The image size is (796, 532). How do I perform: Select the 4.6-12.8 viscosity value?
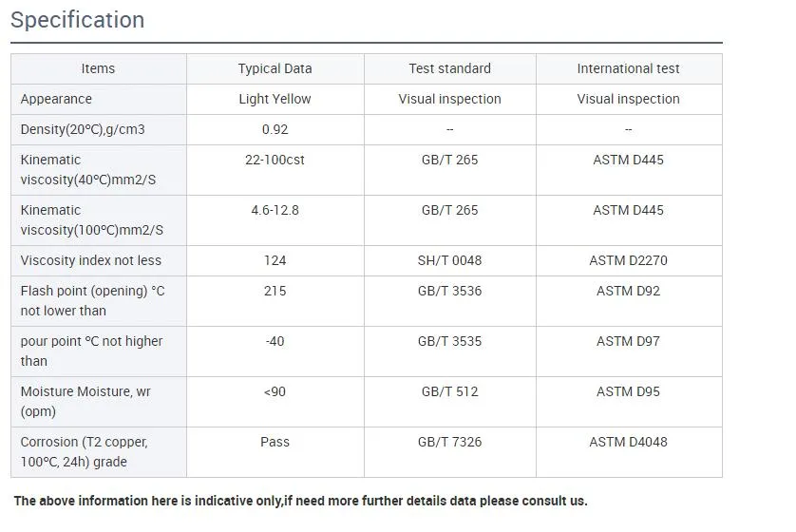[x=275, y=210]
